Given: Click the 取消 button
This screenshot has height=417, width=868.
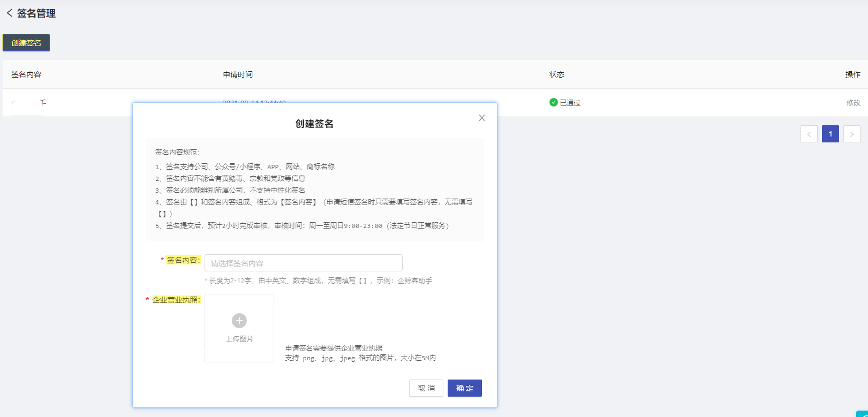Looking at the screenshot, I should click(x=426, y=388).
